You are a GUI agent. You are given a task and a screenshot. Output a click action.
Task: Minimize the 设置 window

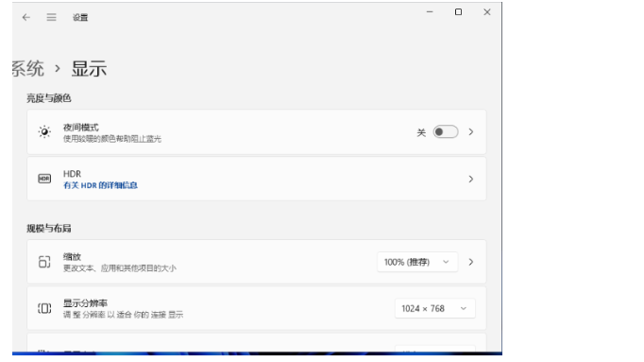pyautogui.click(x=430, y=12)
